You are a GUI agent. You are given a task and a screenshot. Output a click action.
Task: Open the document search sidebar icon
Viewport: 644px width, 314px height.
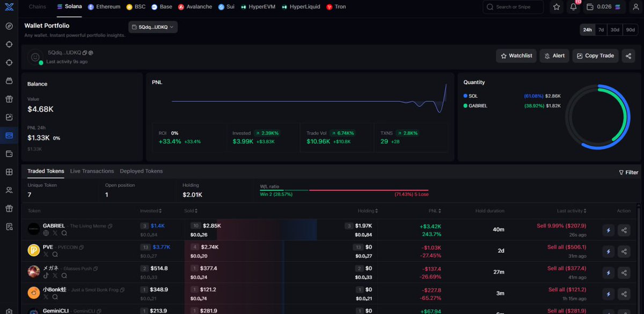9,227
